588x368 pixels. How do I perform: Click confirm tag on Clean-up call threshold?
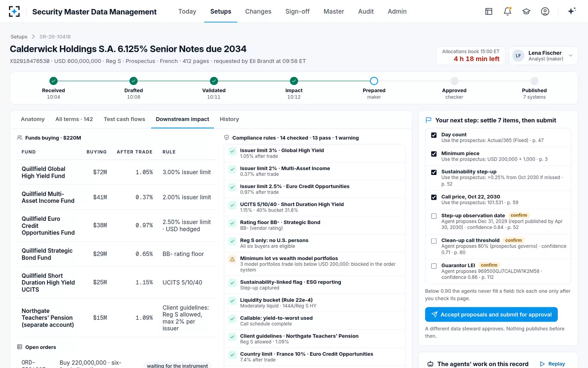(x=513, y=240)
